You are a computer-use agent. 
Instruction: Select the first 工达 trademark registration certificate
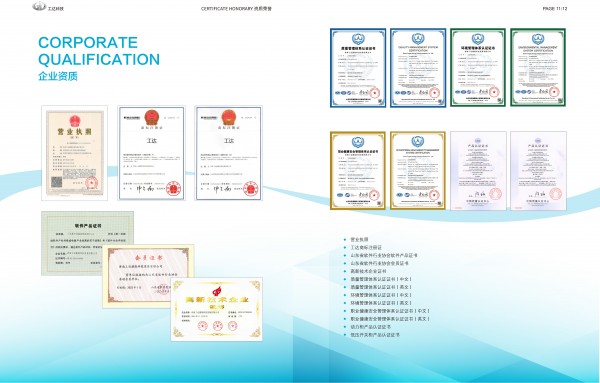[x=152, y=153]
